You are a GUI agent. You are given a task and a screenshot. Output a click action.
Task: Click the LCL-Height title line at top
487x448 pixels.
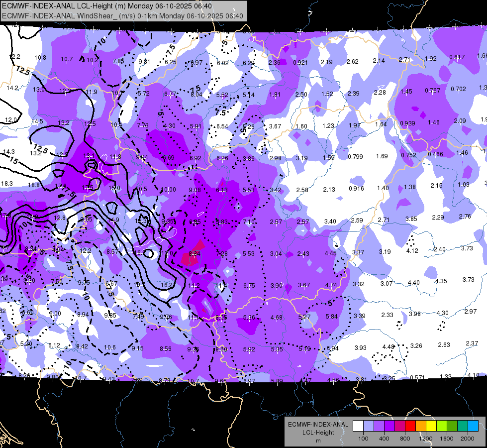[x=107, y=6]
